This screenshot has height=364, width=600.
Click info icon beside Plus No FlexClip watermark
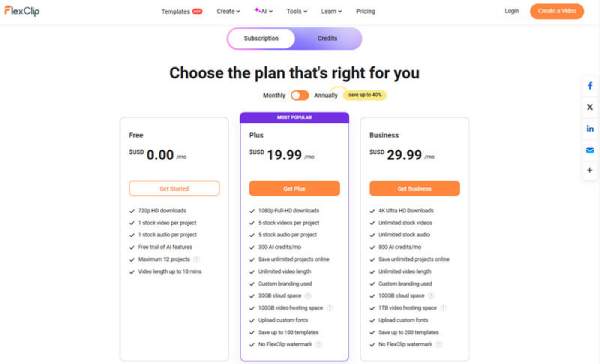coord(318,344)
